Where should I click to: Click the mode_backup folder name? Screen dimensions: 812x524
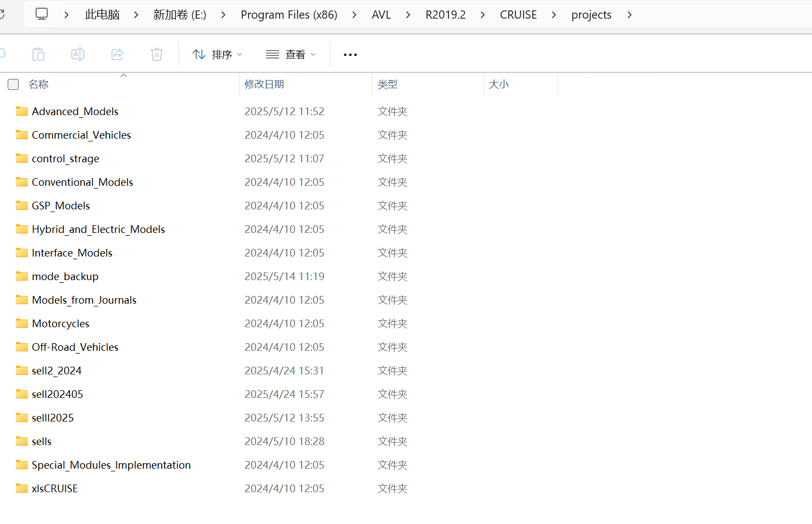coord(65,277)
